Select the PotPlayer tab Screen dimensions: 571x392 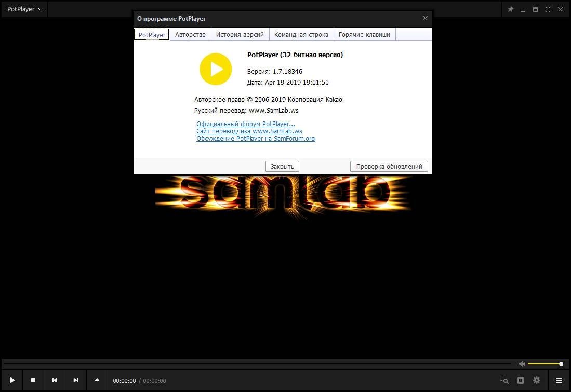click(x=152, y=35)
